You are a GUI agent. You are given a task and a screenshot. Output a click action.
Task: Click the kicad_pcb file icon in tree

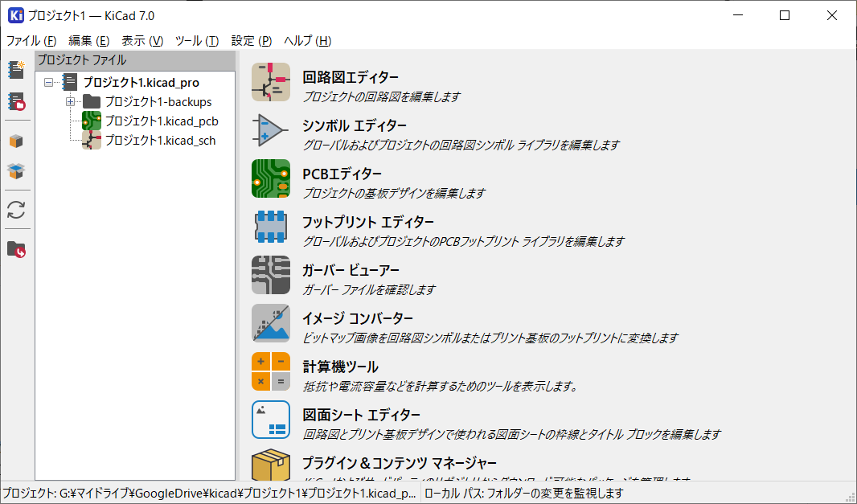pyautogui.click(x=92, y=121)
